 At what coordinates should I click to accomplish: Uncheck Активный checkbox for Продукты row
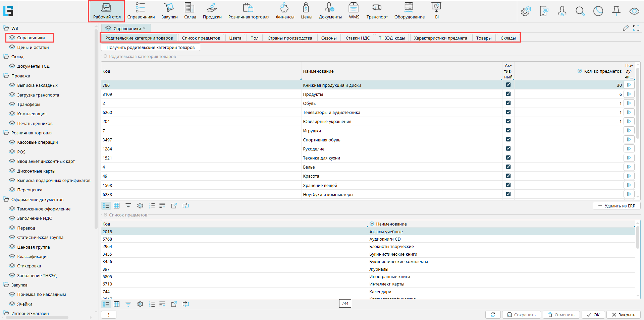pos(508,94)
